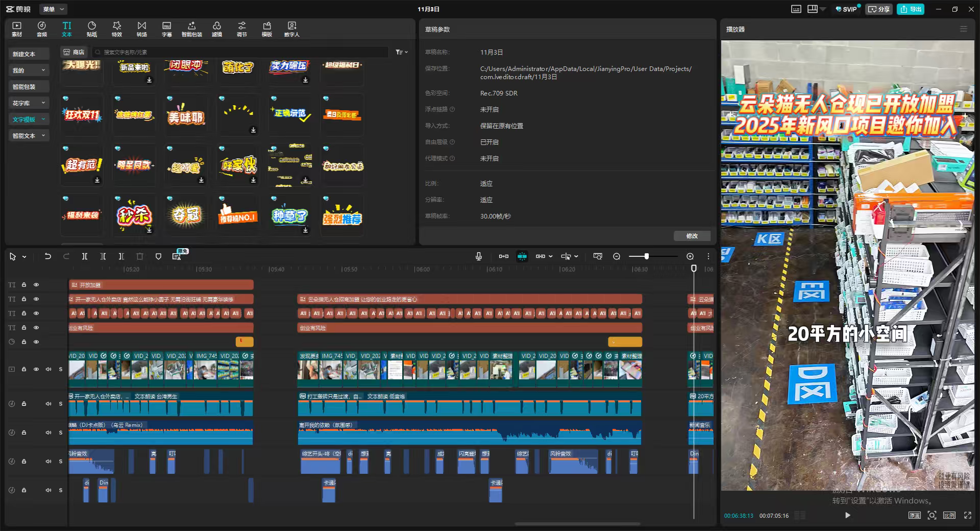Click the undo arrow in timeline toolbar
Viewport: 980px width, 531px height.
48,256
